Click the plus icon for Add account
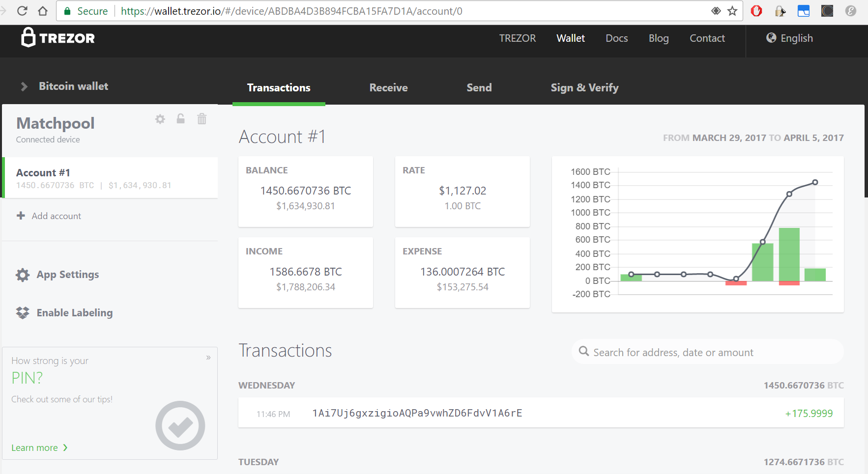 tap(21, 216)
